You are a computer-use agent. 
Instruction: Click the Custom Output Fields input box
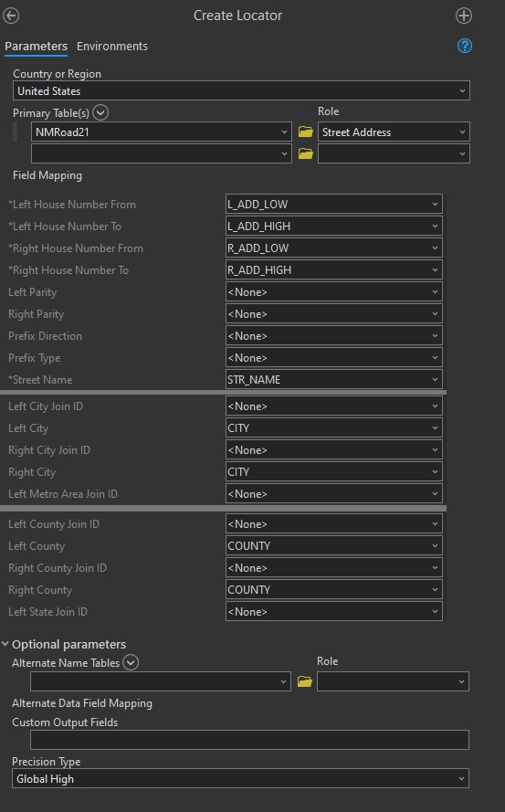(249, 740)
